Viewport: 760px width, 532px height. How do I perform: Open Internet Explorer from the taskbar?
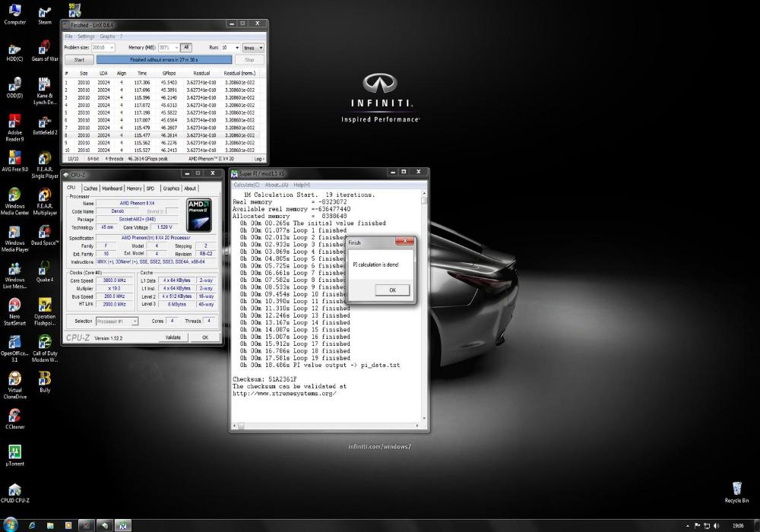click(x=32, y=525)
